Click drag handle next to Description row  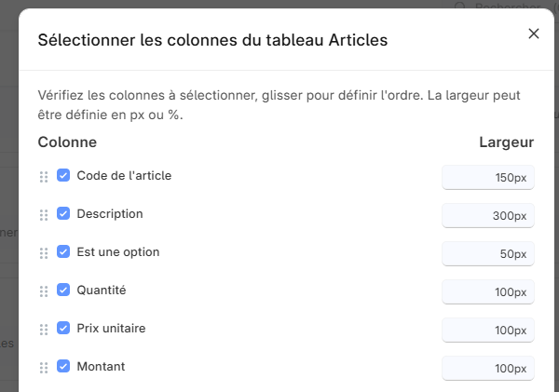point(44,214)
